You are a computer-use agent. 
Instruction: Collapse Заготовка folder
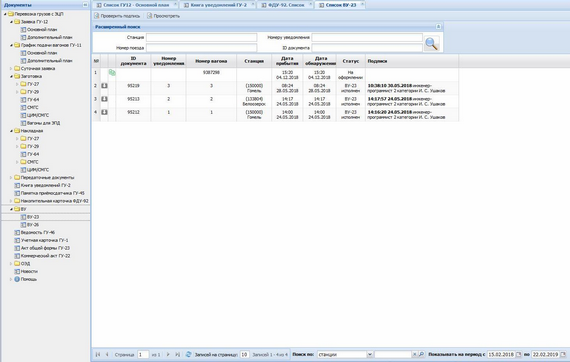(11, 76)
